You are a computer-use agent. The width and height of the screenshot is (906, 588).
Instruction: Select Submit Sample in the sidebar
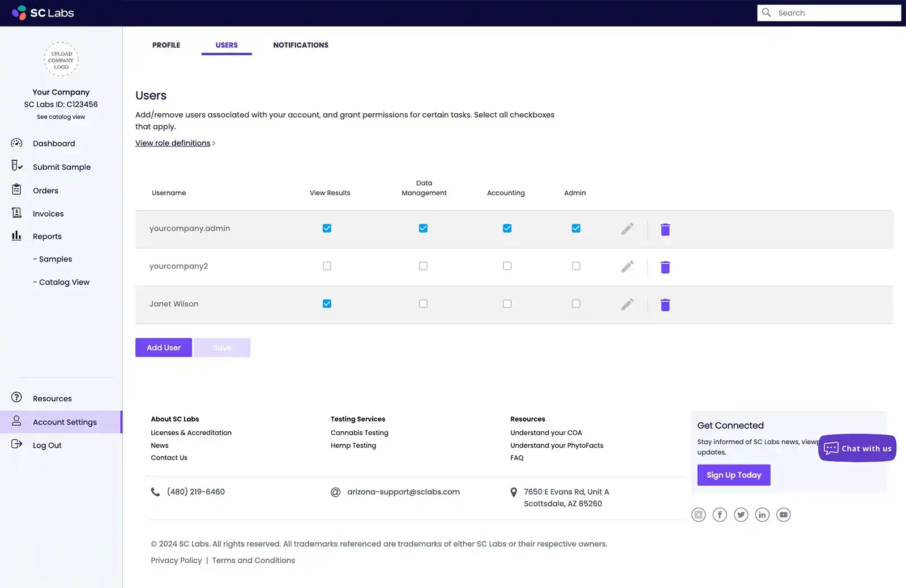[x=62, y=166]
